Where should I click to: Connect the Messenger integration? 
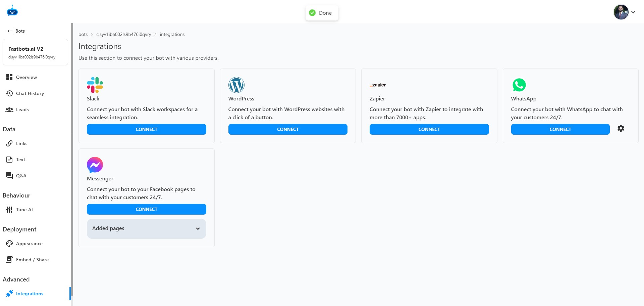[x=147, y=209]
